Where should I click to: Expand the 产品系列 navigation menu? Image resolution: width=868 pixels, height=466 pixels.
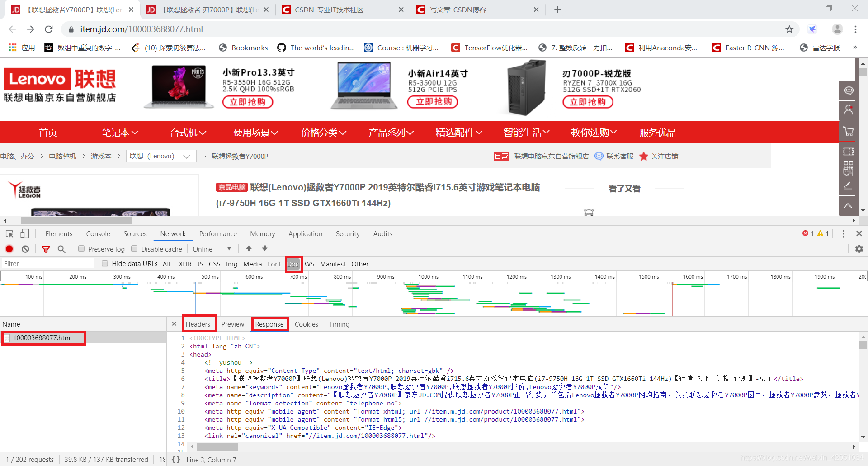(391, 133)
